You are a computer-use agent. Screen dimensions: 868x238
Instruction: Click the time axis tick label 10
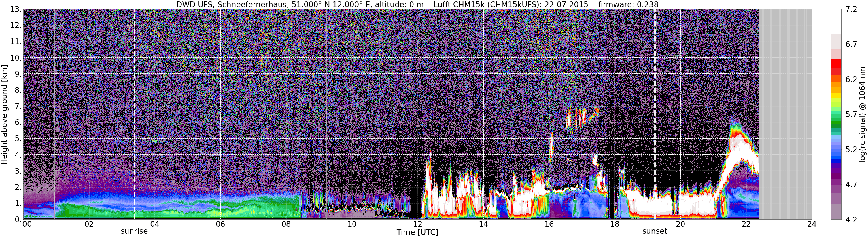point(352,224)
